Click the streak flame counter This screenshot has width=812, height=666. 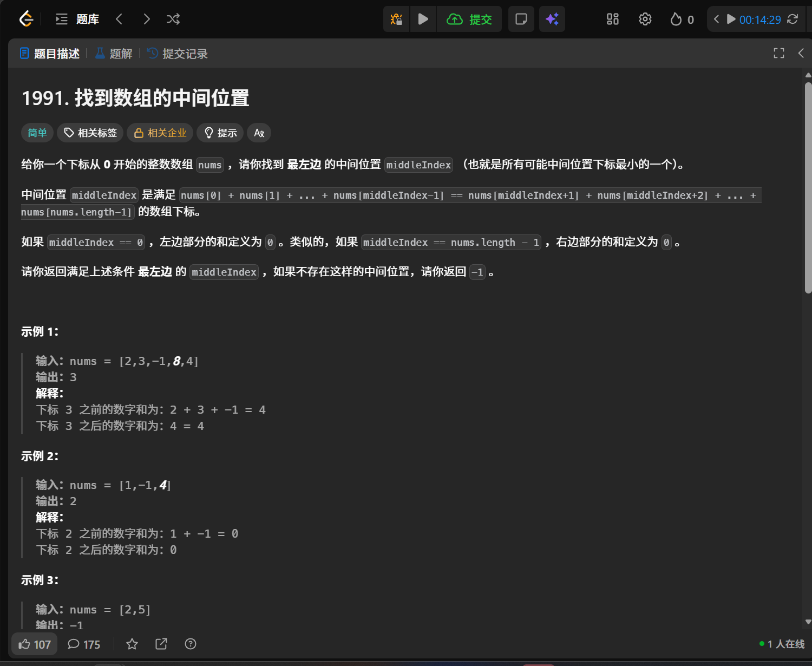(682, 19)
